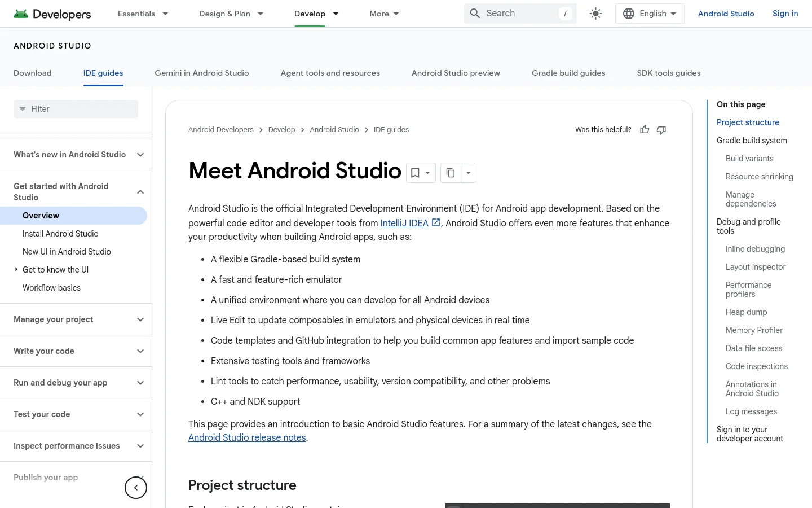The height and width of the screenshot is (508, 812).
Task: Jump to Resource shrinking section
Action: click(x=759, y=177)
